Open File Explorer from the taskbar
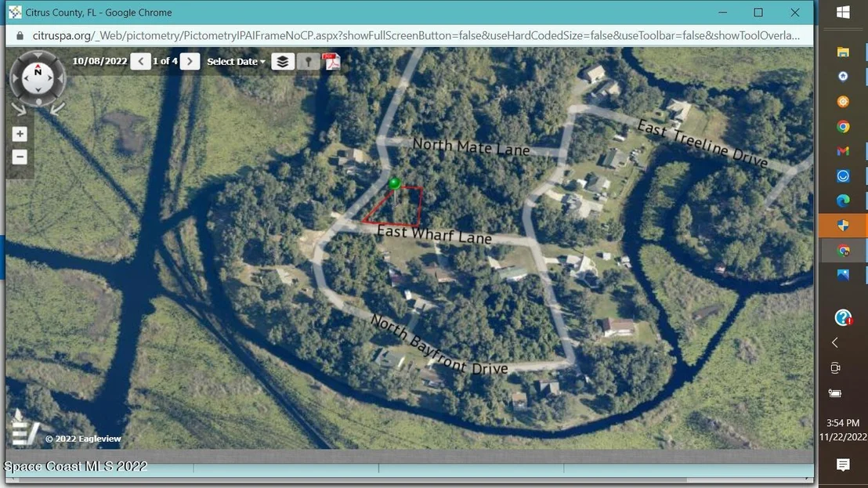The height and width of the screenshot is (488, 868). pos(843,52)
